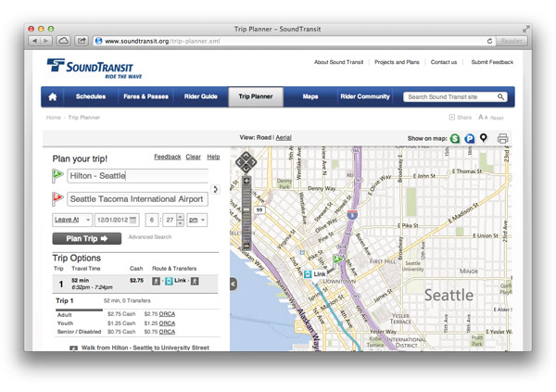Zoom out with the map minus button
556x392 pixels.
pyautogui.click(x=246, y=246)
